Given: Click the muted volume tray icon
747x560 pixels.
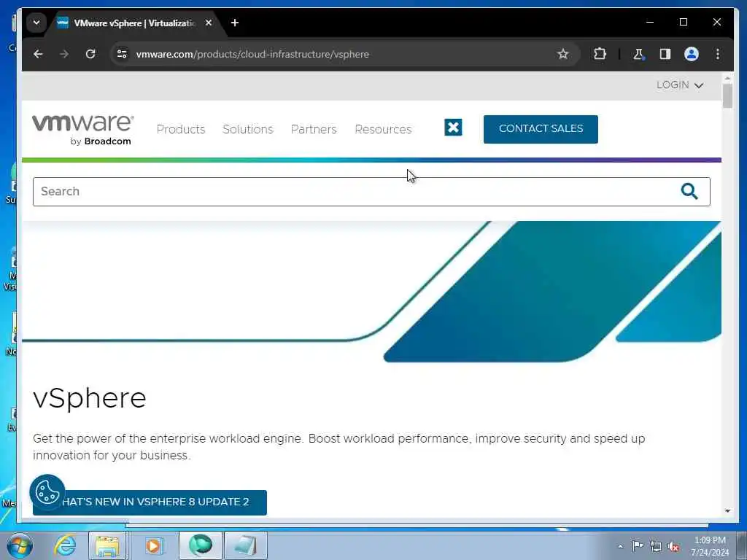Looking at the screenshot, I should [673, 547].
